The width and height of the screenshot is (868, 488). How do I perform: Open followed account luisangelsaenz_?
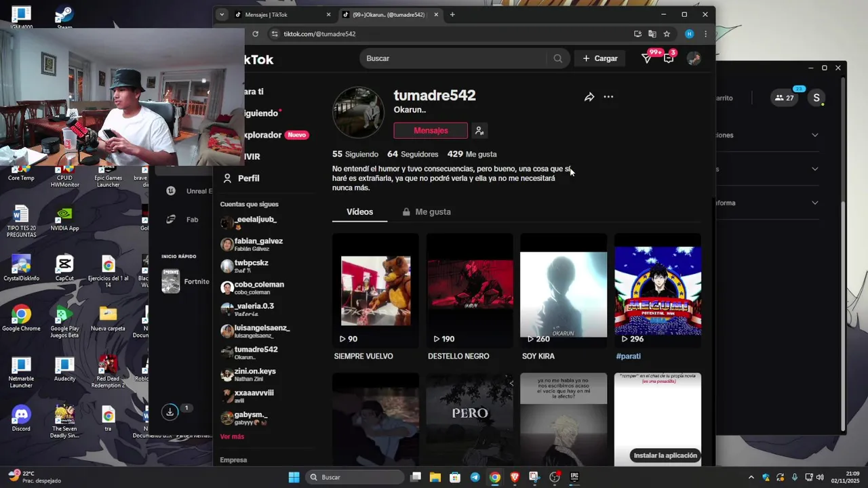point(255,331)
